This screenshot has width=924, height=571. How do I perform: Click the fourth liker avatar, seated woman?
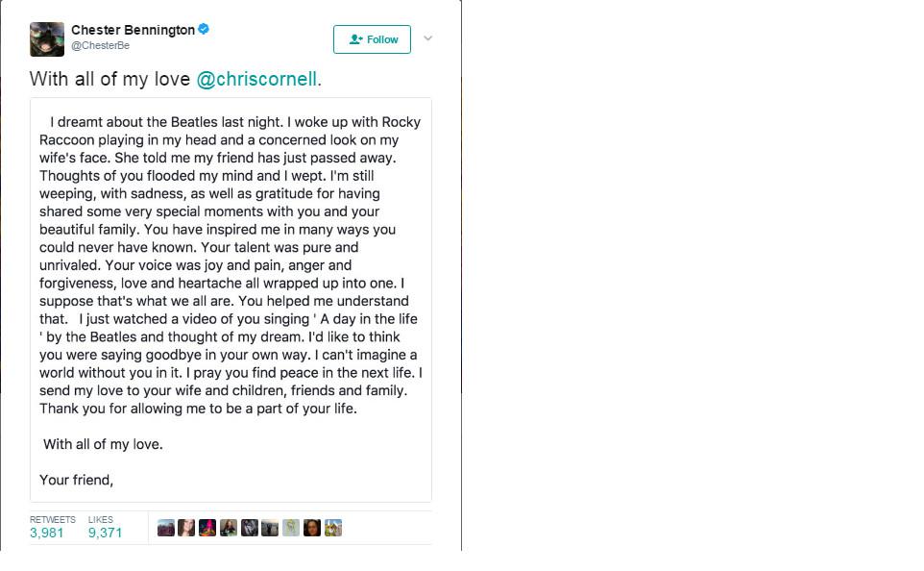229,528
